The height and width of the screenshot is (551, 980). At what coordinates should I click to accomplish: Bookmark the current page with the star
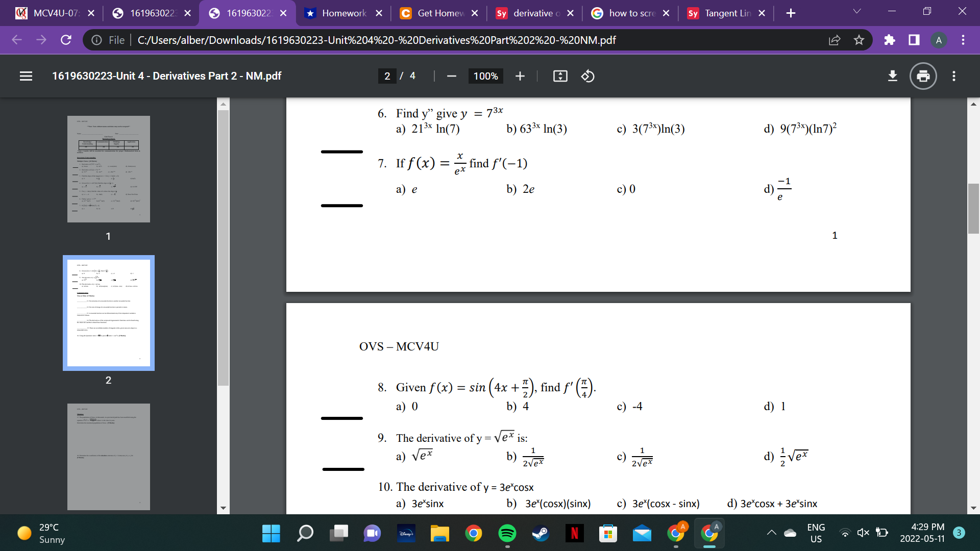pyautogui.click(x=859, y=40)
